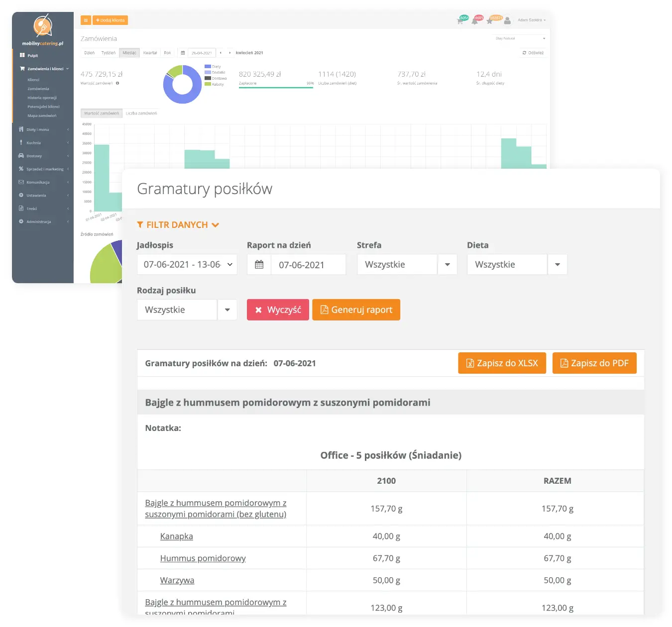The height and width of the screenshot is (627, 672).
Task: Click the Pulpit dashboard grid icon
Action: point(22,55)
